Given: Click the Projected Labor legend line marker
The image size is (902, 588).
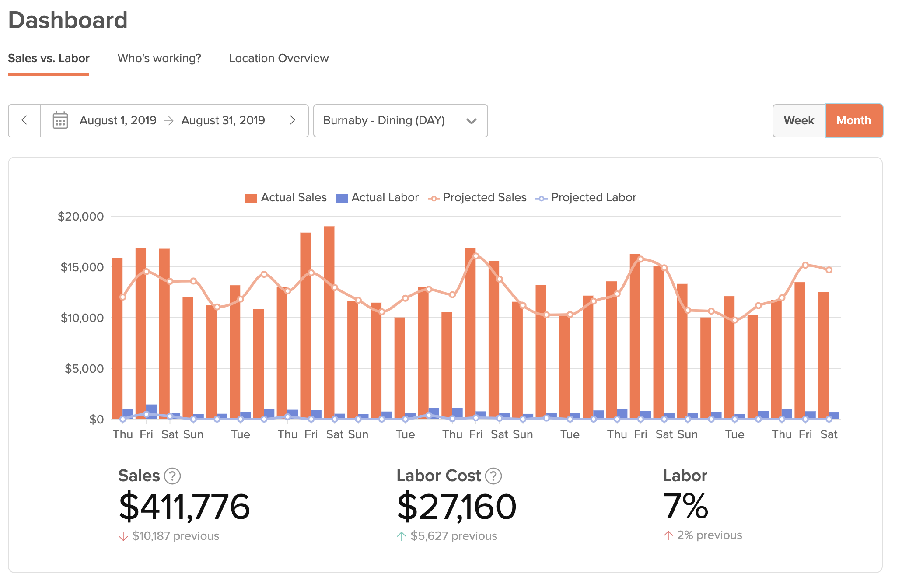Looking at the screenshot, I should pyautogui.click(x=542, y=198).
